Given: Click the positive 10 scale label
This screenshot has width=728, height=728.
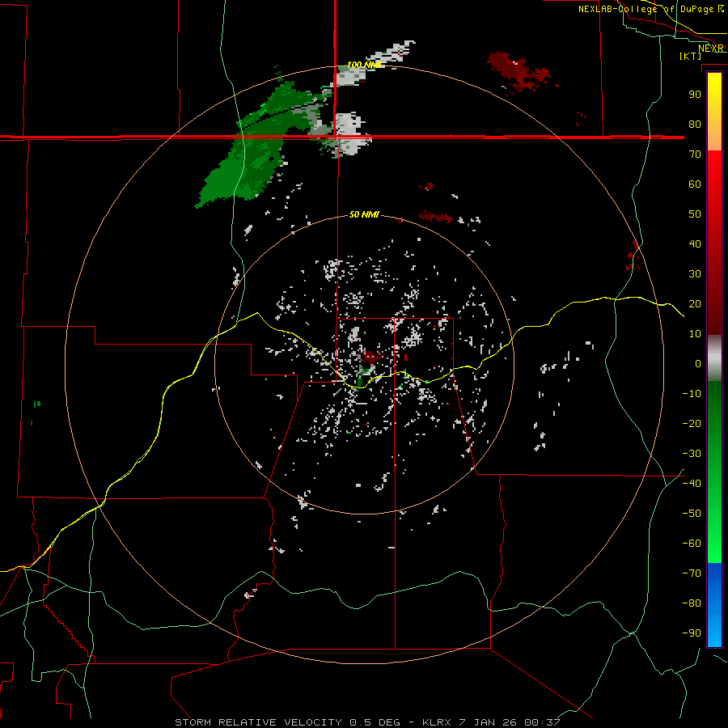Looking at the screenshot, I should coord(695,334).
